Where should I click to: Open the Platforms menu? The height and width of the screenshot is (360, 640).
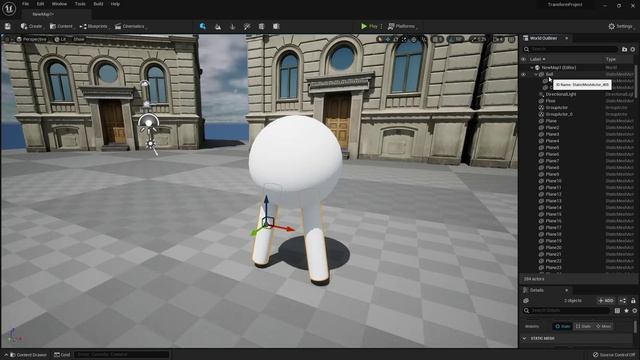point(402,26)
